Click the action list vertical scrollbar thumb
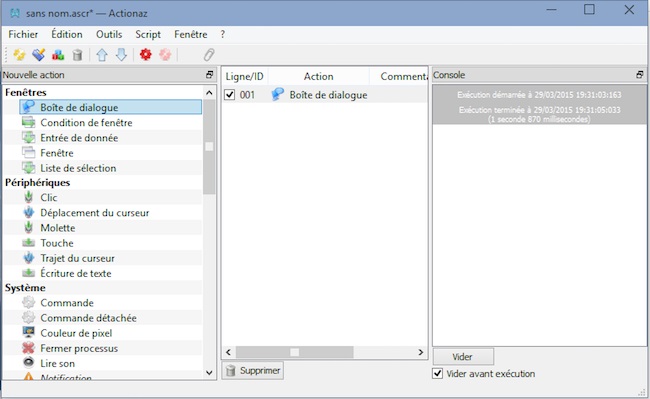Screen dimensions: 650x399 [x=209, y=147]
